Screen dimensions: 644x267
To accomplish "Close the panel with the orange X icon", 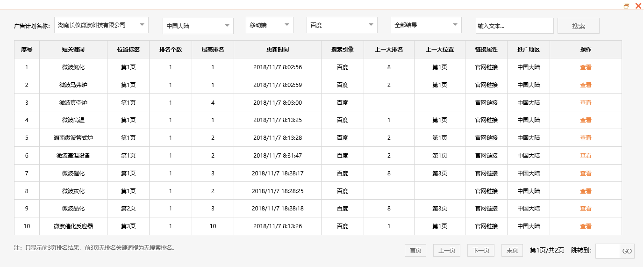I will pyautogui.click(x=638, y=6).
